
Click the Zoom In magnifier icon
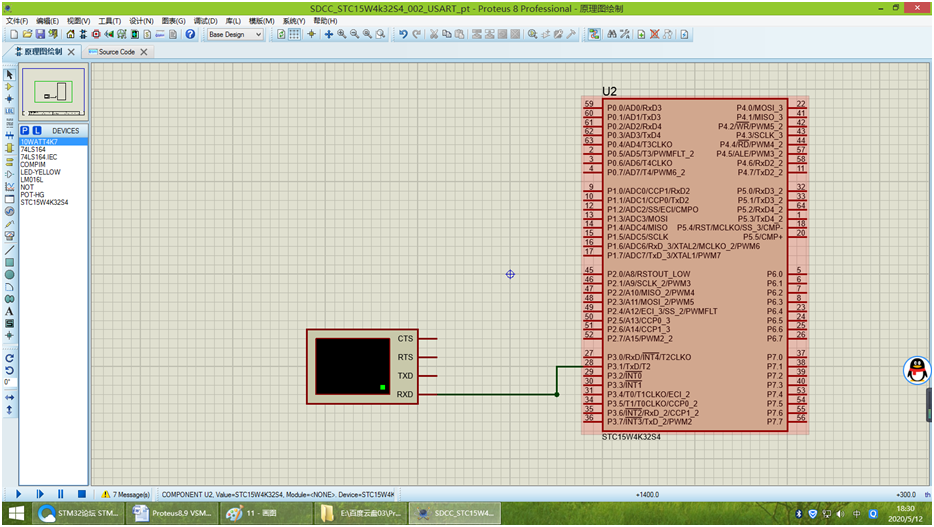[342, 34]
